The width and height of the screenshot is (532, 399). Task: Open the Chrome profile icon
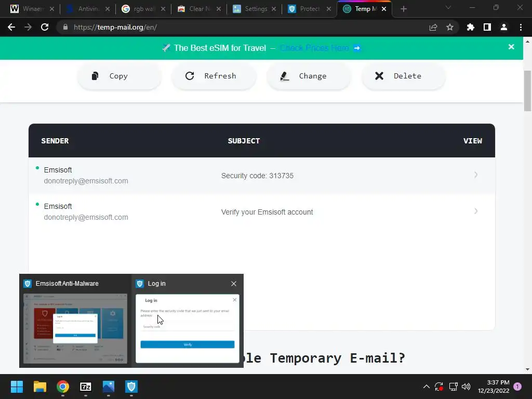[504, 27]
